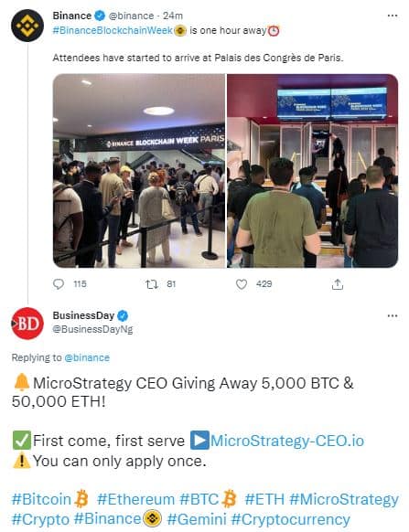
Task: Click BusinessDay verified badge
Action: [x=123, y=316]
